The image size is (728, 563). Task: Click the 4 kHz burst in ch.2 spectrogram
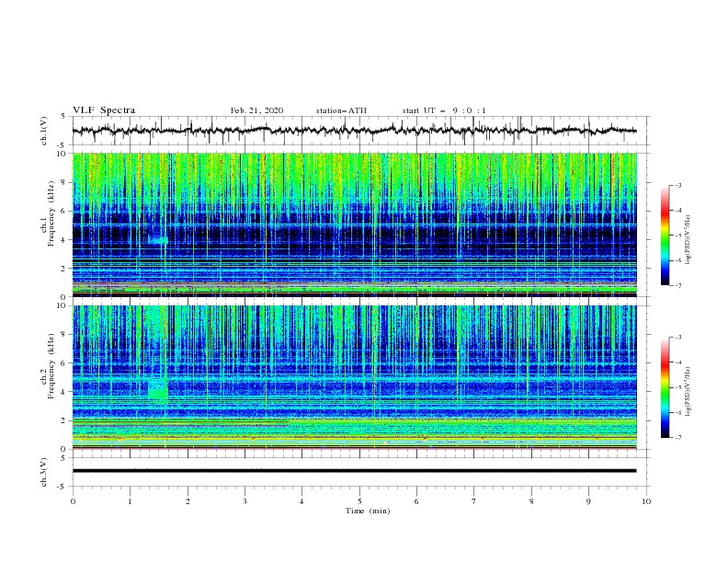[158, 389]
